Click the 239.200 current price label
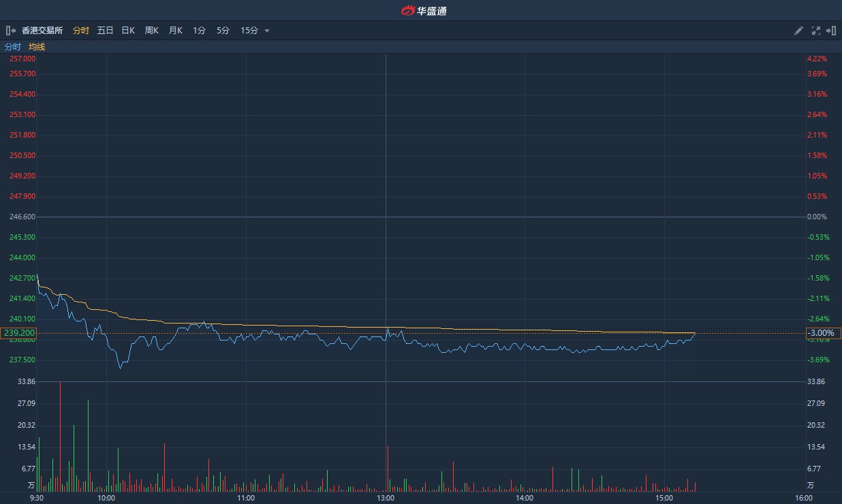This screenshot has width=842, height=504. pyautogui.click(x=19, y=333)
